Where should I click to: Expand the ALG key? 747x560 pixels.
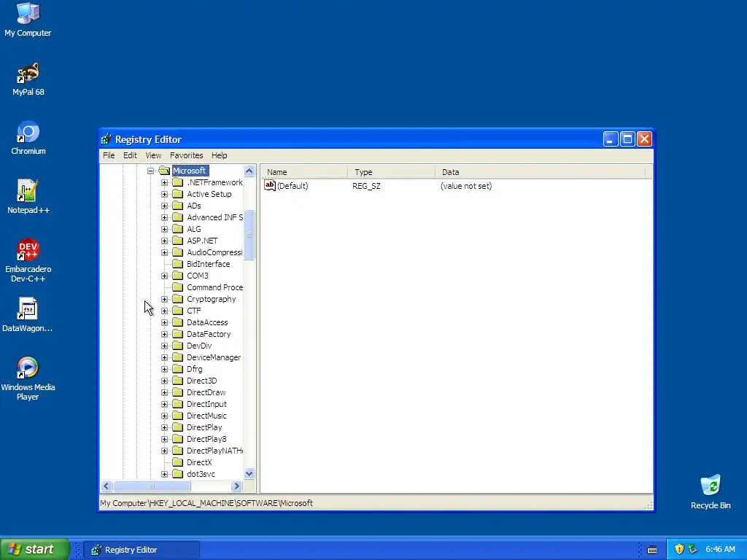pyautogui.click(x=164, y=229)
